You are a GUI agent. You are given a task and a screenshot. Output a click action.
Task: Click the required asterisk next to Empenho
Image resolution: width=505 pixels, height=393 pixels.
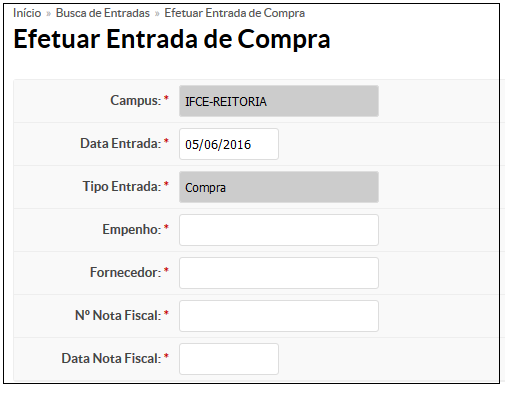coord(166,227)
